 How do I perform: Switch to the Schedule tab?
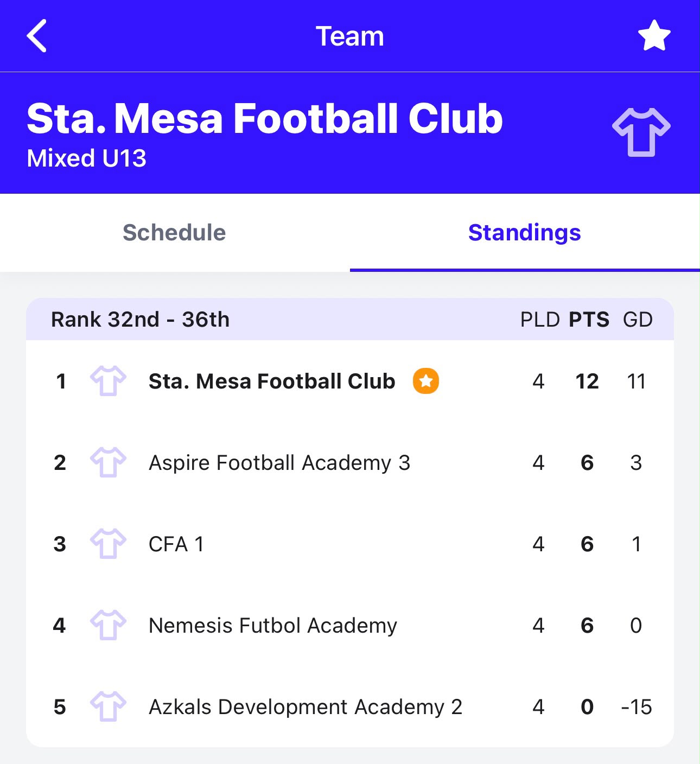coord(174,232)
